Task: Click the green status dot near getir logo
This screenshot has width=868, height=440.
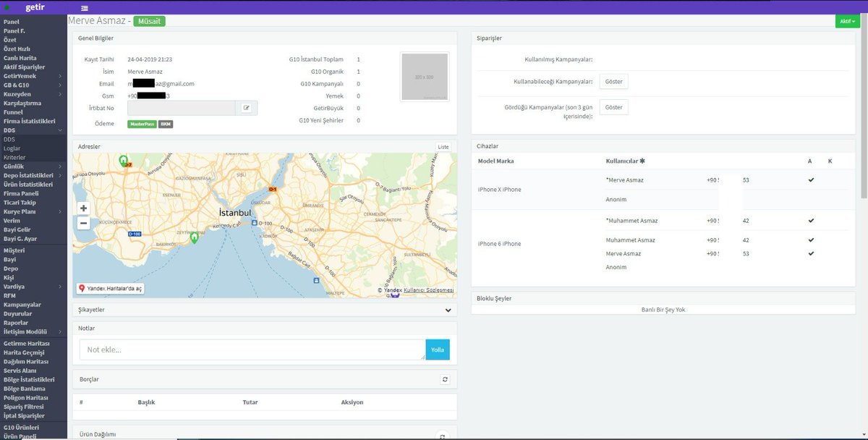Action: tap(7, 7)
